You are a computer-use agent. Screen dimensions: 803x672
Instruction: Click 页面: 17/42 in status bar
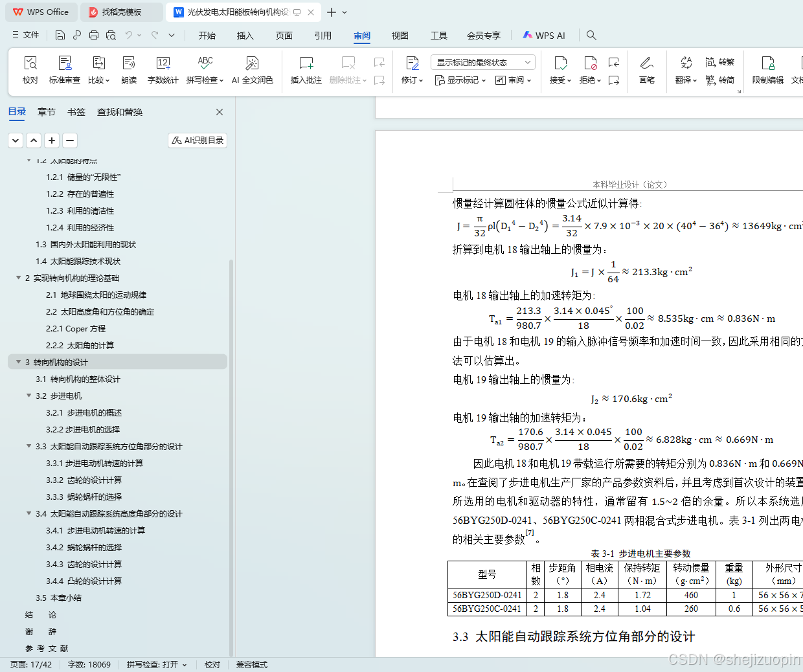(31, 665)
